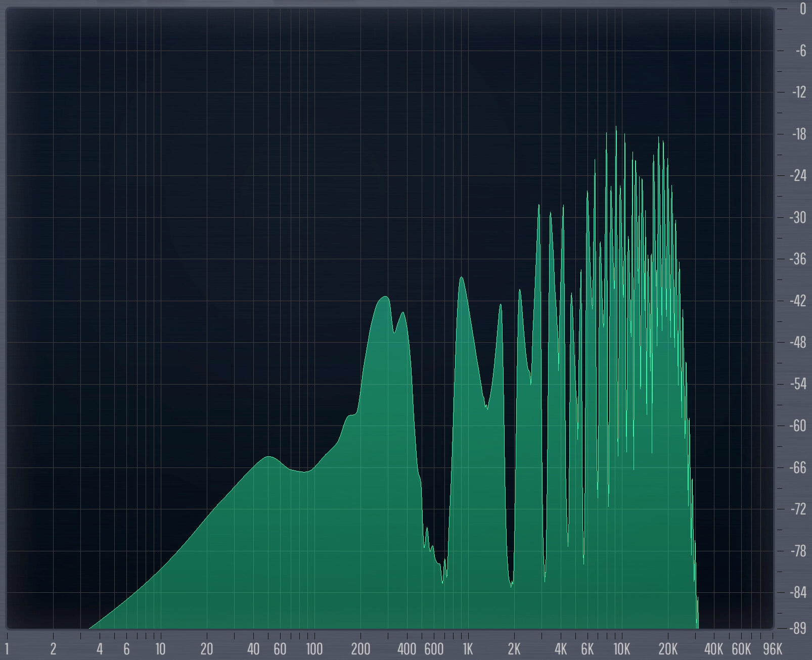Click the tallest spectrum peak near 10K
The height and width of the screenshot is (660, 812).
(x=616, y=128)
